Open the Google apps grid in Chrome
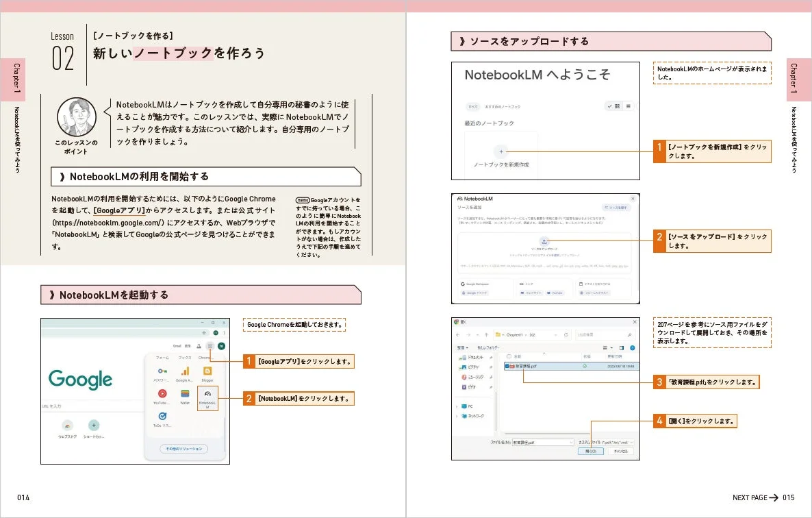The image size is (812, 518). tap(210, 346)
